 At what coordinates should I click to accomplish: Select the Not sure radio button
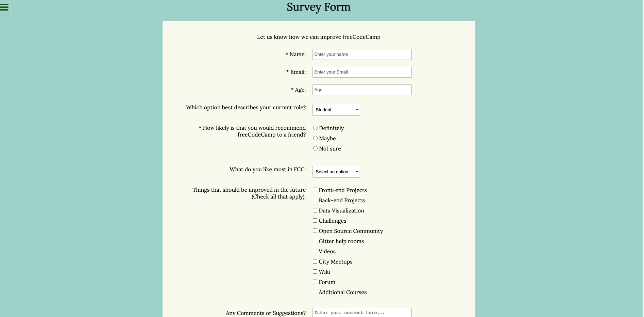(x=315, y=148)
